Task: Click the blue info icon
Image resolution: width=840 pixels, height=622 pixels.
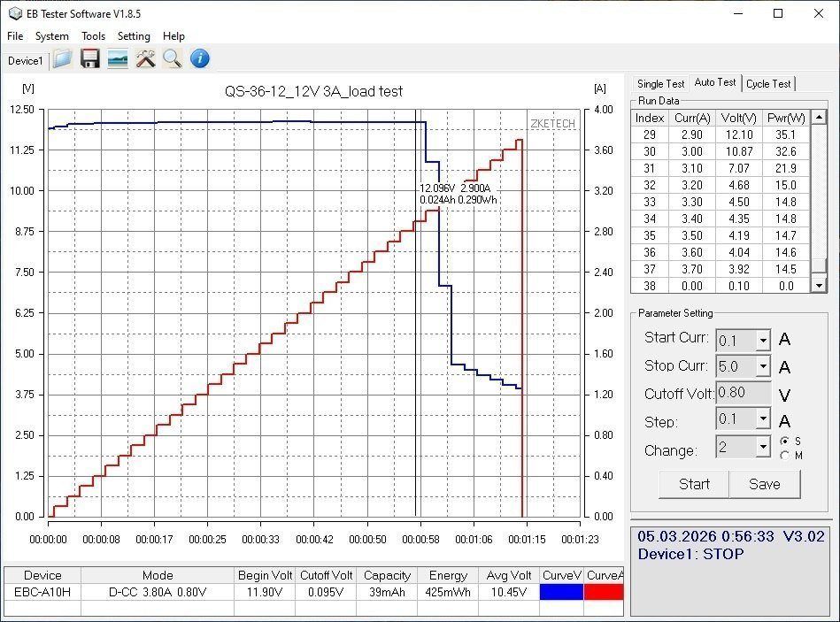Action: (x=200, y=59)
